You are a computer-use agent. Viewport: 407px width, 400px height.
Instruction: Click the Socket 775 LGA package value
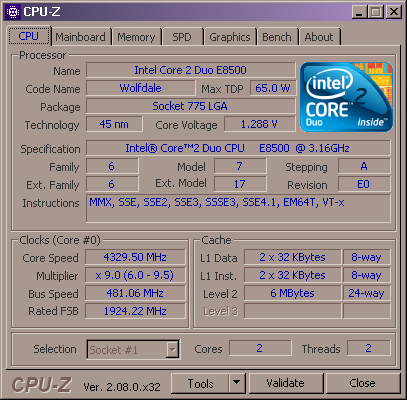[x=191, y=106]
